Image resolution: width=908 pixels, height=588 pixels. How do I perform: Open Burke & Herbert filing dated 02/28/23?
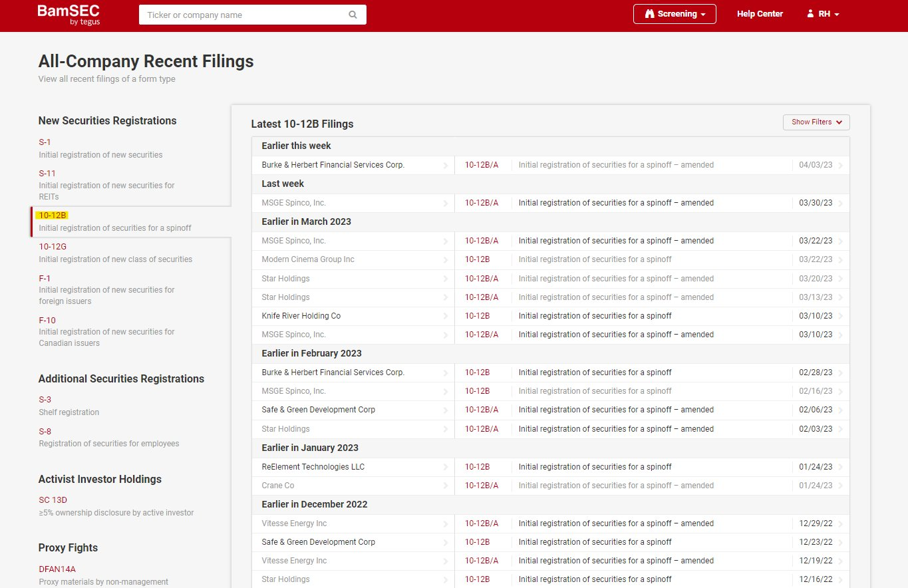[x=551, y=372]
